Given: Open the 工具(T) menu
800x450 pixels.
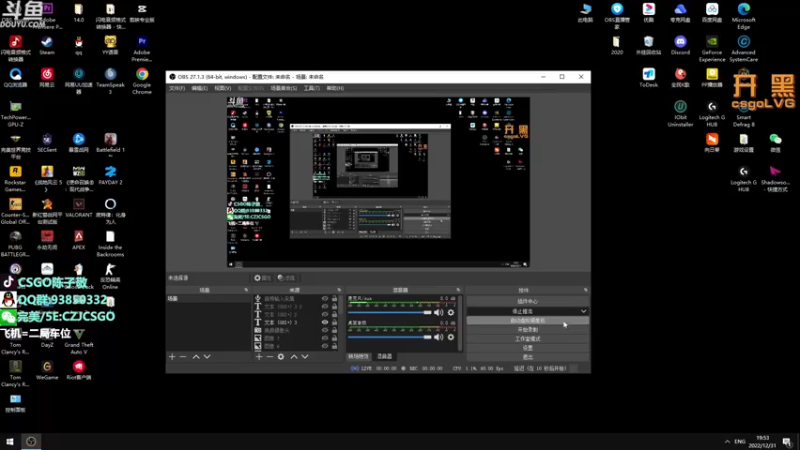Looking at the screenshot, I should click(x=312, y=88).
